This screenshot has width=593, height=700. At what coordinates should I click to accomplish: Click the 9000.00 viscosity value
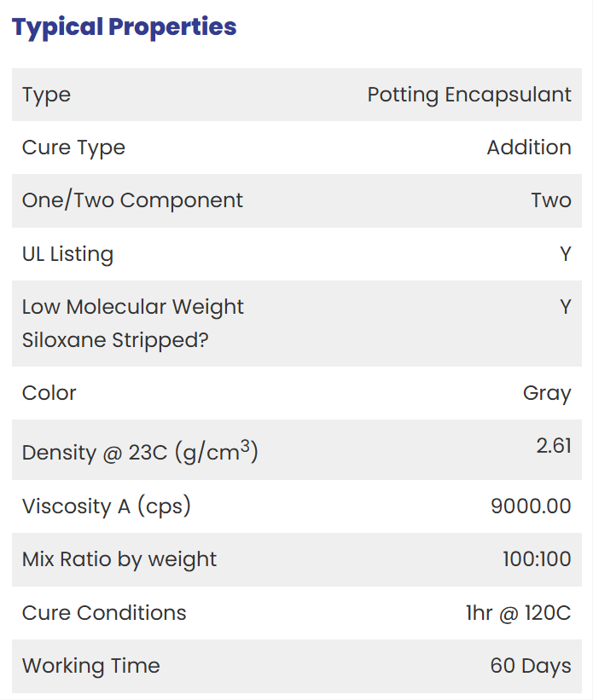click(x=532, y=506)
